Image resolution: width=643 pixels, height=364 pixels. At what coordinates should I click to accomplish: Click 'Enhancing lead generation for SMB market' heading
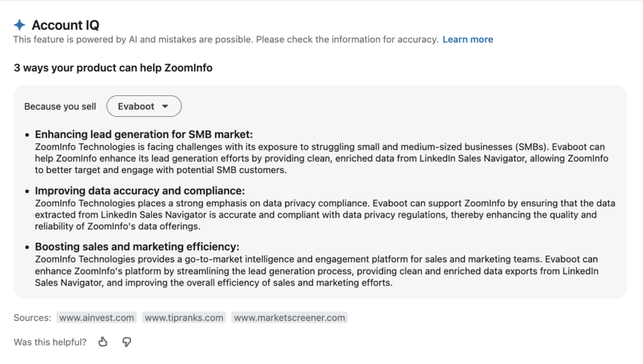pos(144,134)
